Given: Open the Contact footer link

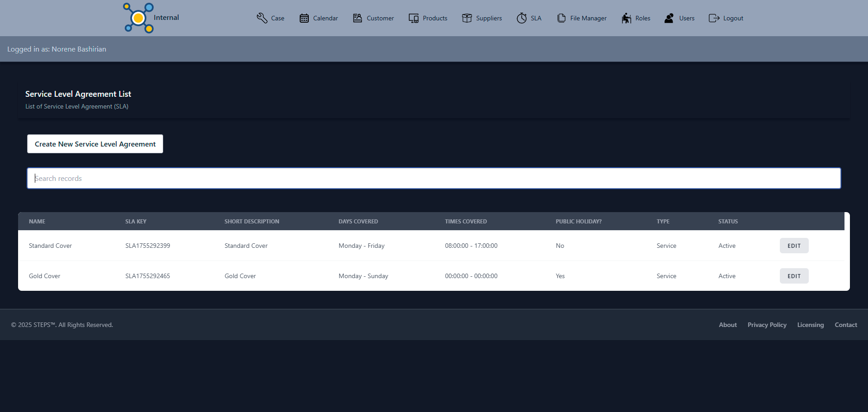Looking at the screenshot, I should [845, 325].
